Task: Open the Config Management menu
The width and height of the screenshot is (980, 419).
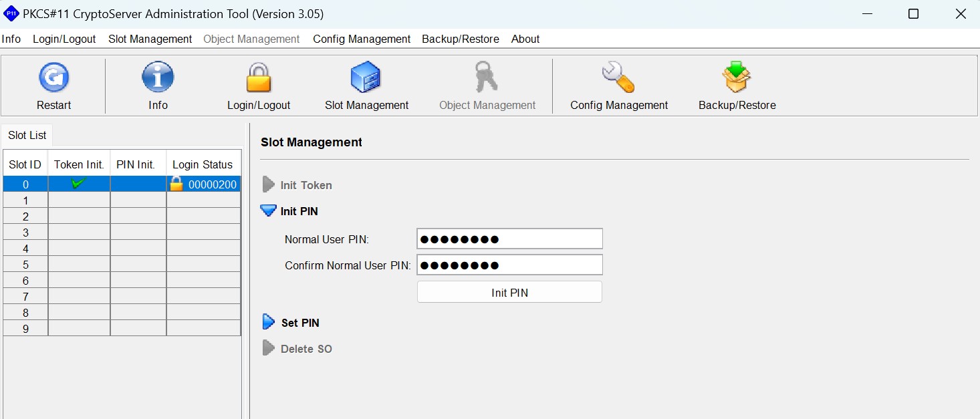Action: click(x=362, y=39)
